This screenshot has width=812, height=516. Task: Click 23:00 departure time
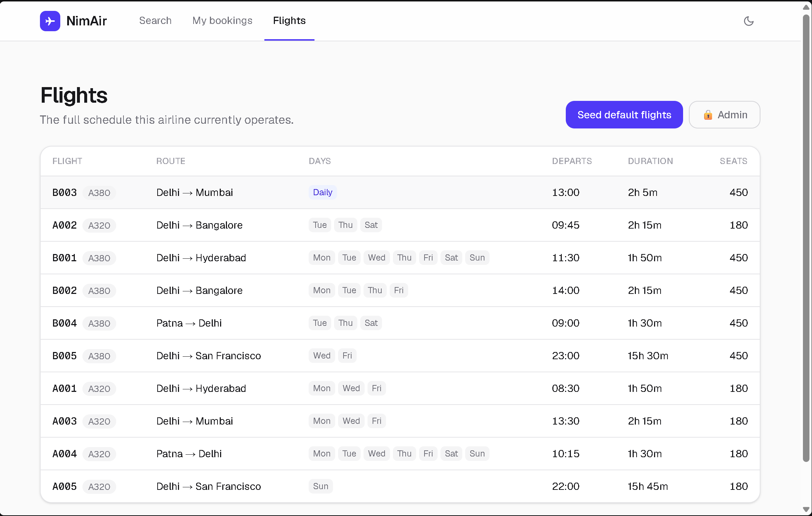(565, 356)
